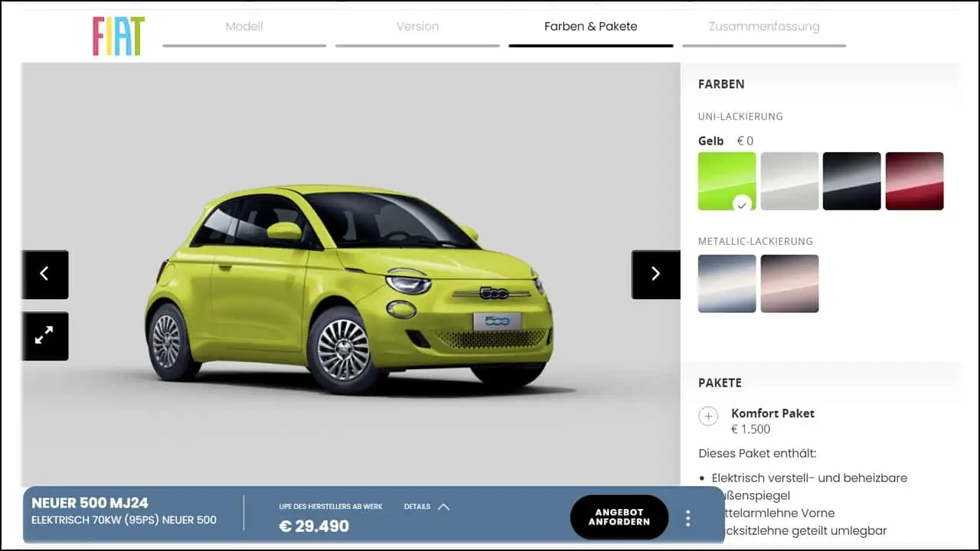This screenshot has width=980, height=551.
Task: Select the Farben & Pakete tab
Action: coord(591,28)
